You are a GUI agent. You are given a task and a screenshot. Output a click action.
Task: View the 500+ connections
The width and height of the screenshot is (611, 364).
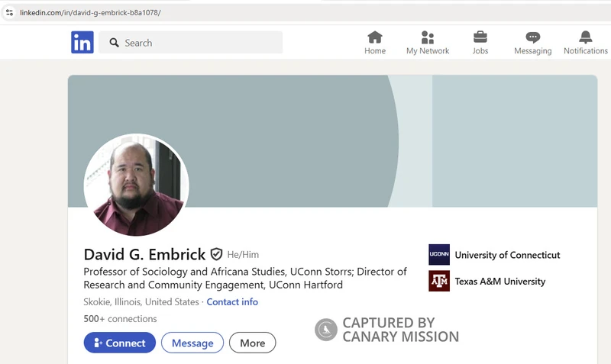(x=120, y=319)
